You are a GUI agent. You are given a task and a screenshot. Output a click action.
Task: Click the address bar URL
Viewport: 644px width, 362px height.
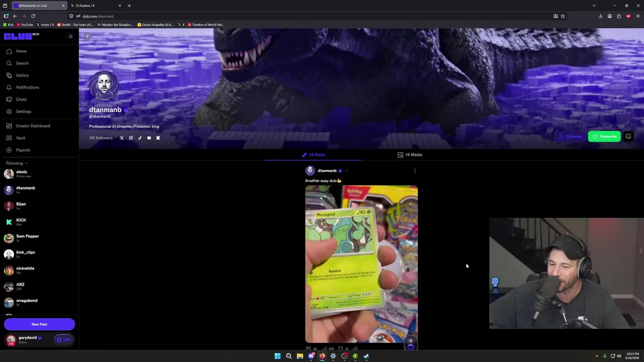click(98, 16)
